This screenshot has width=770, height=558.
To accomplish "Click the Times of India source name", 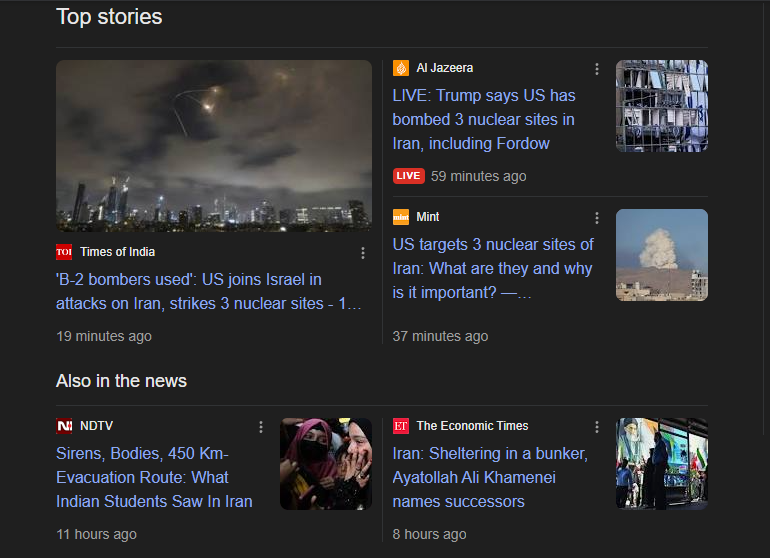I will 117,252.
